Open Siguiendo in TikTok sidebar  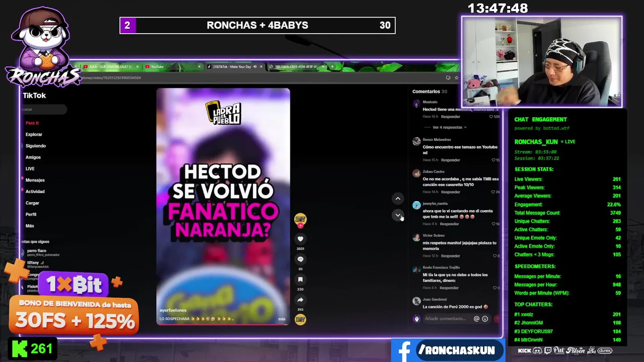coord(36,146)
